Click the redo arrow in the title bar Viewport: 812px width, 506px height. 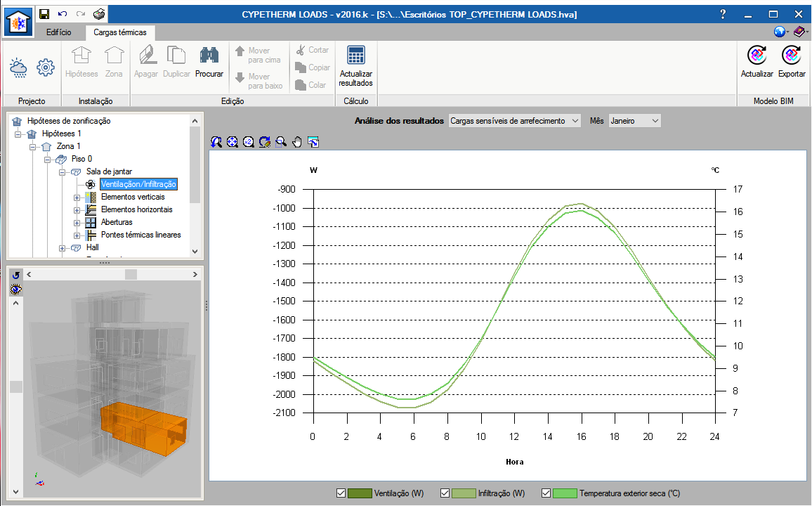pyautogui.click(x=80, y=14)
